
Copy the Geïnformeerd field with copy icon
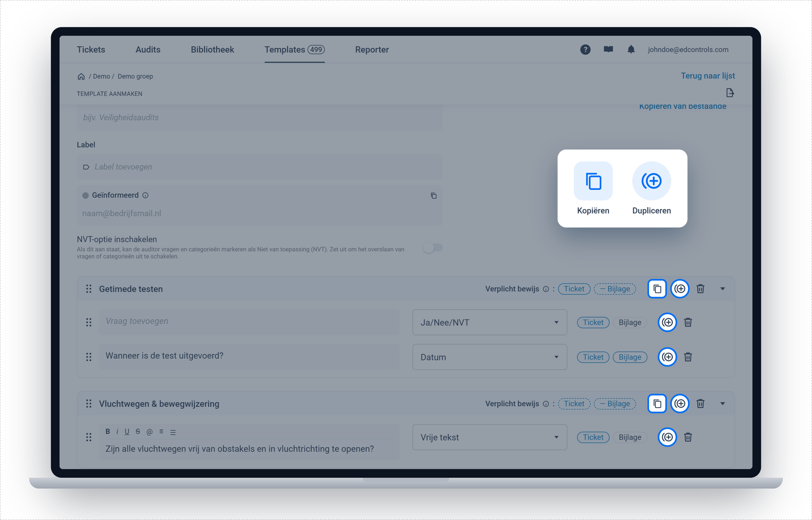tap(434, 196)
